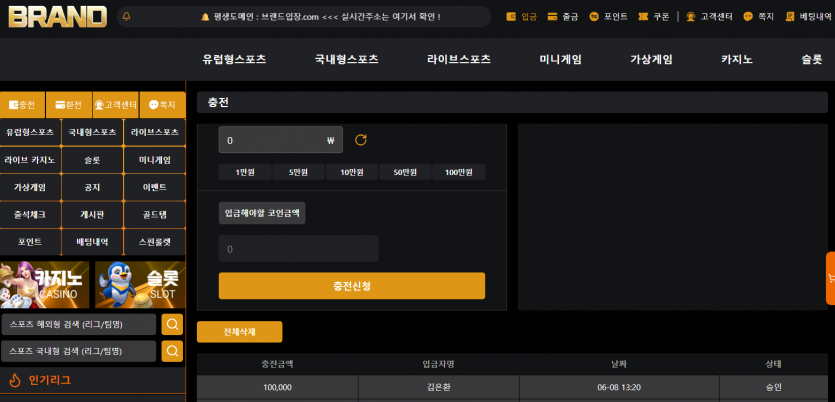The height and width of the screenshot is (402, 835).
Task: Open the 카지노 tab in main navigation
Action: (736, 60)
